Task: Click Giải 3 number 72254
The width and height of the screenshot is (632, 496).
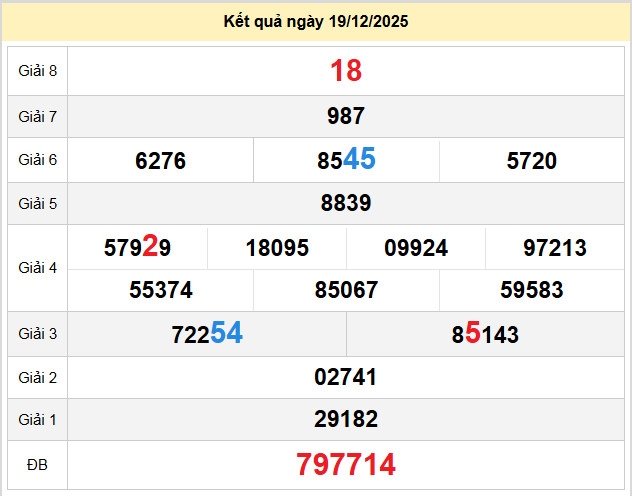Action: [207, 334]
